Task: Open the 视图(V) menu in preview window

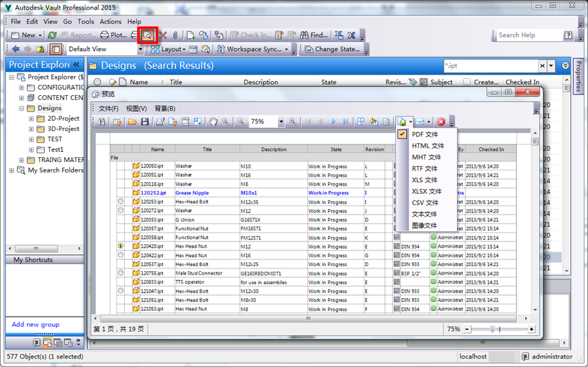Action: click(136, 108)
